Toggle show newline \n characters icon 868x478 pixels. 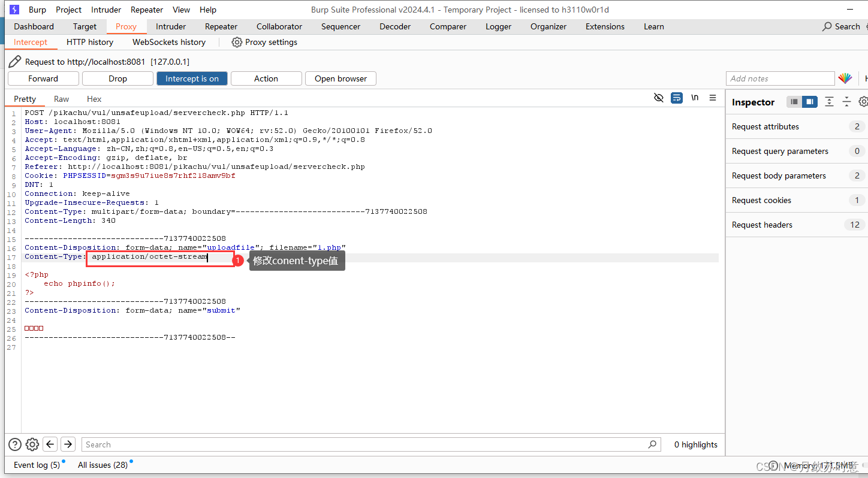[695, 98]
